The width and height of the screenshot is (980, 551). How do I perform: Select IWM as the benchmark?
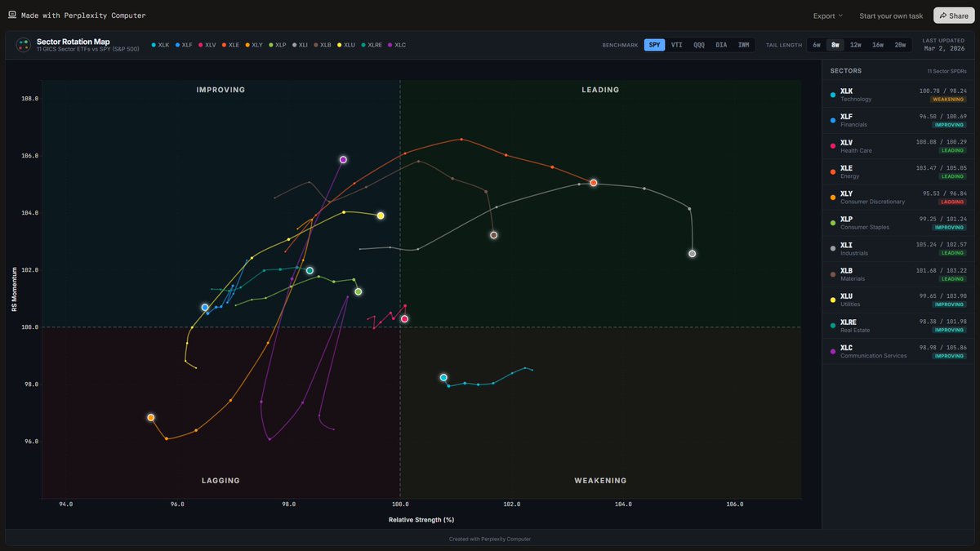tap(744, 45)
